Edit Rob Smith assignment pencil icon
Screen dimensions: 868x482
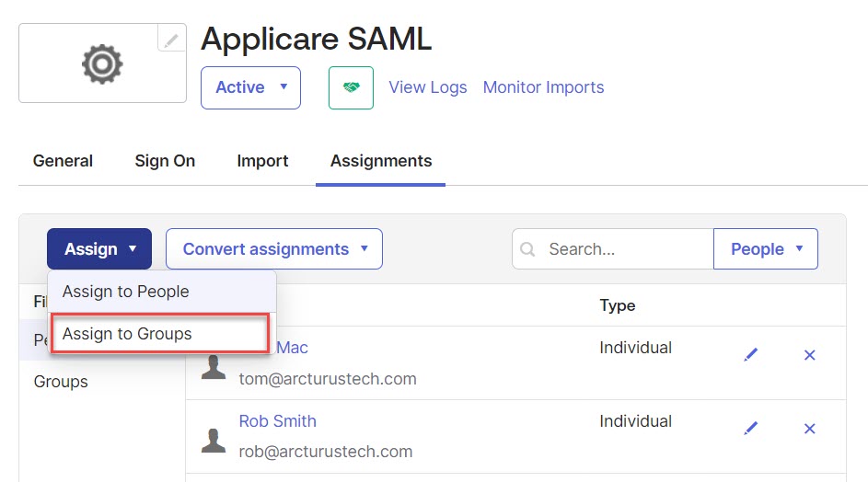point(751,428)
